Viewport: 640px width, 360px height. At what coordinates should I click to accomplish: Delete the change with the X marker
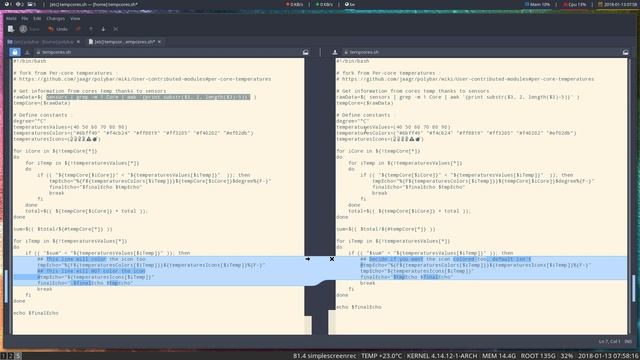pyautogui.click(x=332, y=259)
